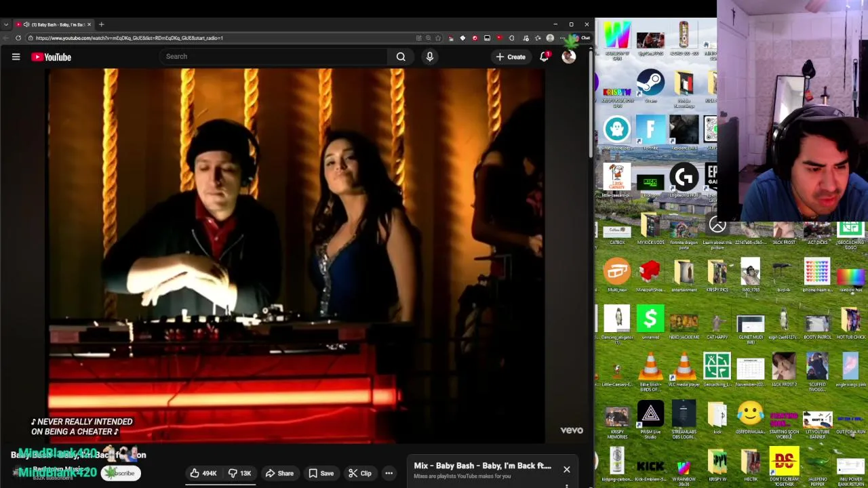The image size is (868, 488).
Task: Open the tab search dropdown arrow
Action: pyautogui.click(x=6, y=24)
